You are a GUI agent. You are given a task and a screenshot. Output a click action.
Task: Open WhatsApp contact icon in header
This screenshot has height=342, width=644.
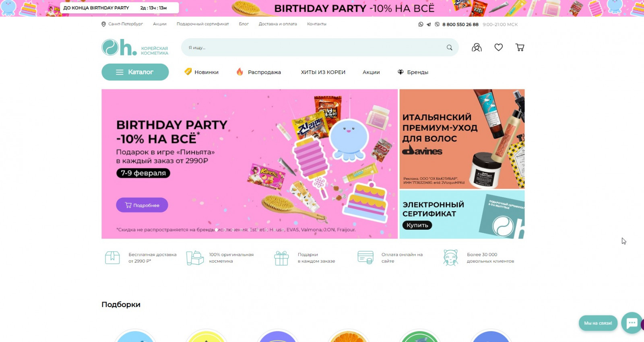point(421,24)
